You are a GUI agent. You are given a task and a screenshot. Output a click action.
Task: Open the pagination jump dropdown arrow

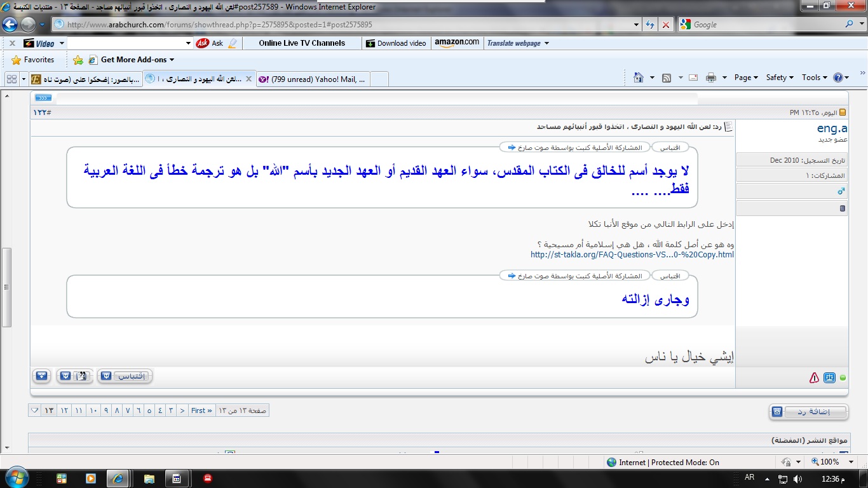34,410
